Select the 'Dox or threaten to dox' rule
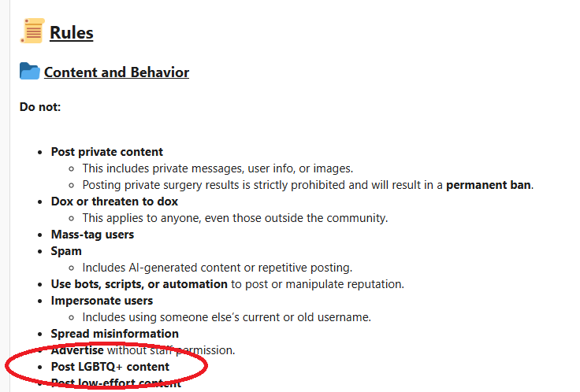This screenshot has height=392, width=580. [x=114, y=202]
